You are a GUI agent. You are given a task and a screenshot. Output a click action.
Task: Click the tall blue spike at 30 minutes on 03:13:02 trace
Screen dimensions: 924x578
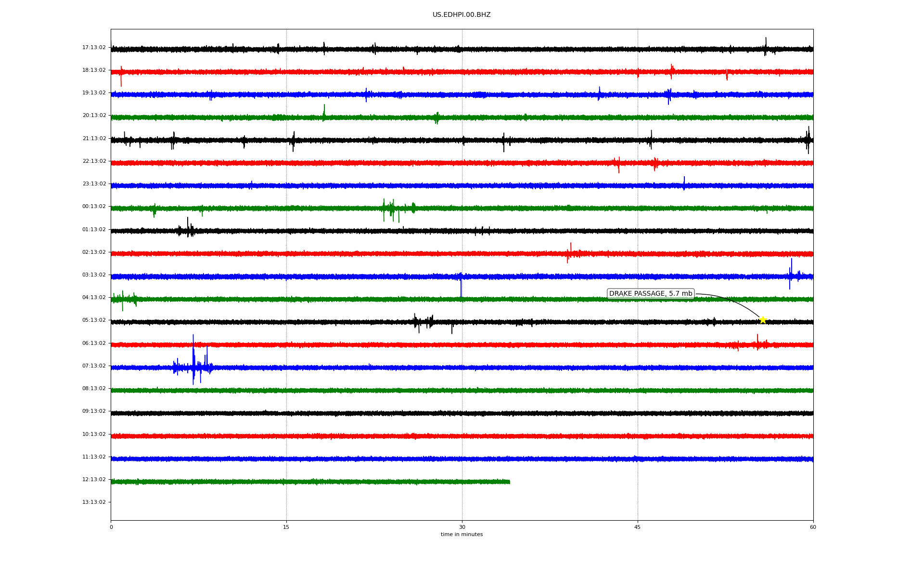tap(461, 285)
